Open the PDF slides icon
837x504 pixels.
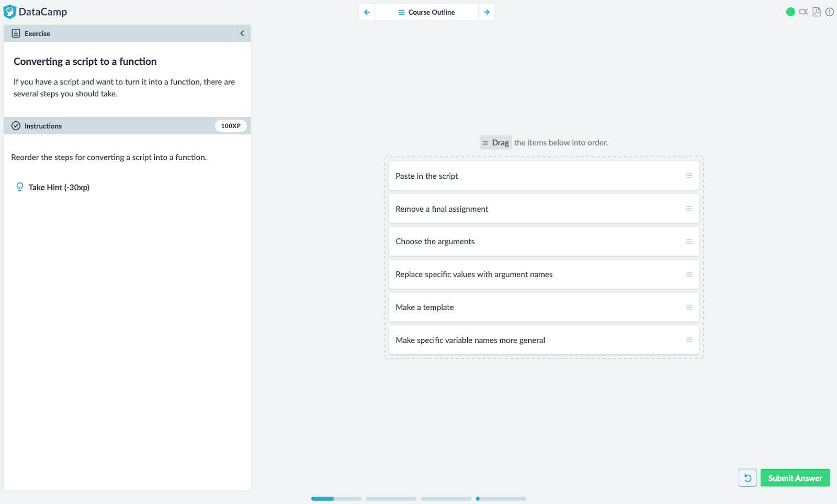click(817, 12)
